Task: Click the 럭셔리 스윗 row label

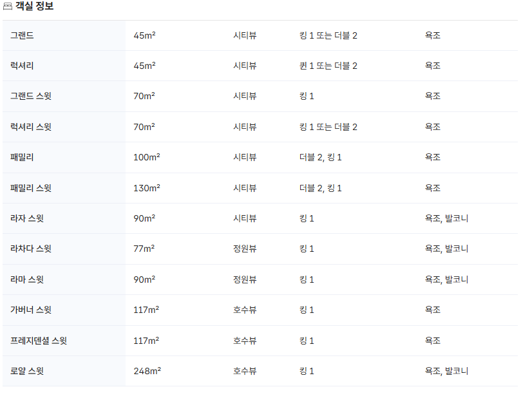Action: click(31, 127)
